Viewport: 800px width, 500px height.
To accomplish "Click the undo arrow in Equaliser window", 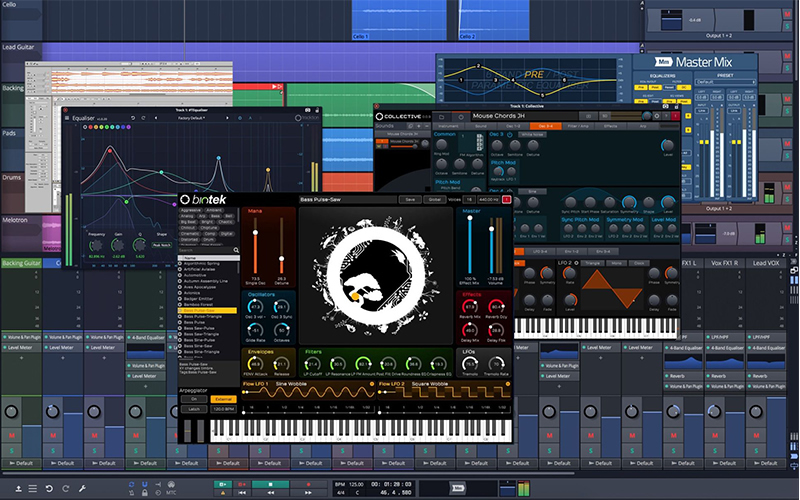I will point(133,118).
